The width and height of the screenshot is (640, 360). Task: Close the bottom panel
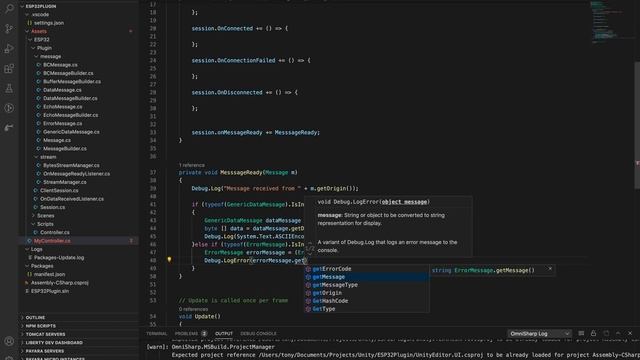click(x=630, y=333)
